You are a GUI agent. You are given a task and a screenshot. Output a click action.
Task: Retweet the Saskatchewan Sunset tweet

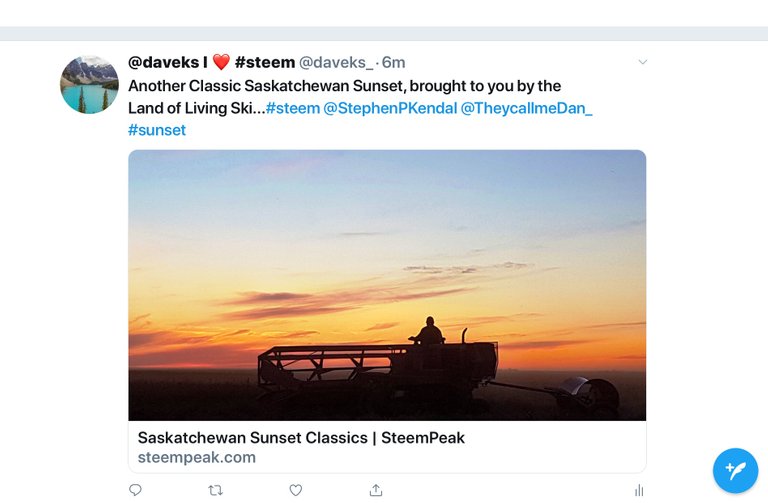[x=215, y=490]
